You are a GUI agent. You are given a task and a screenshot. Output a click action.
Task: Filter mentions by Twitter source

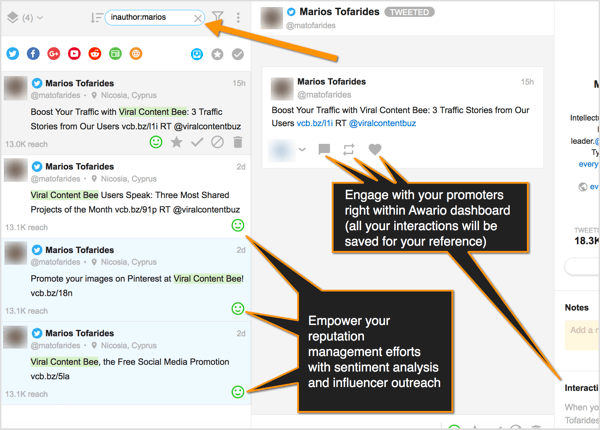coord(13,54)
